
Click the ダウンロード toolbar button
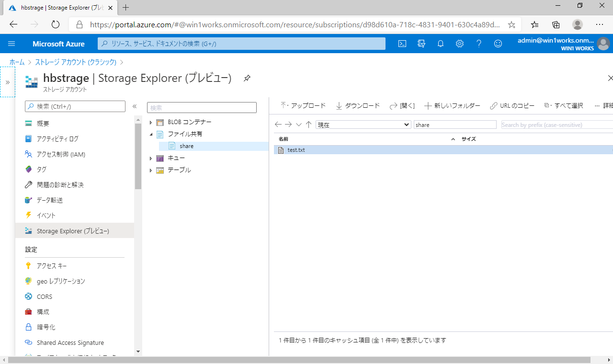coord(358,106)
